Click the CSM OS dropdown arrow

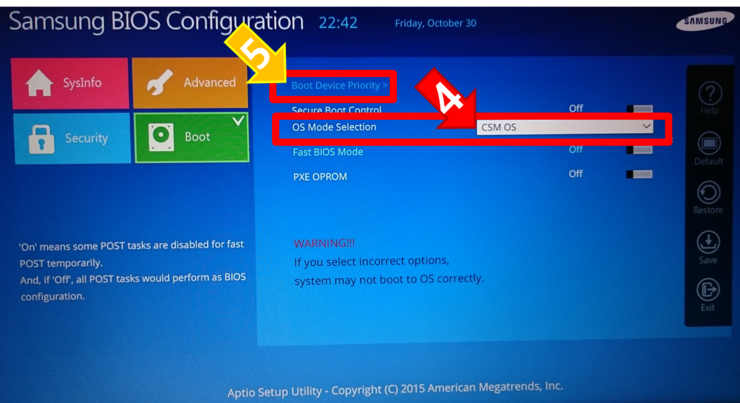646,126
